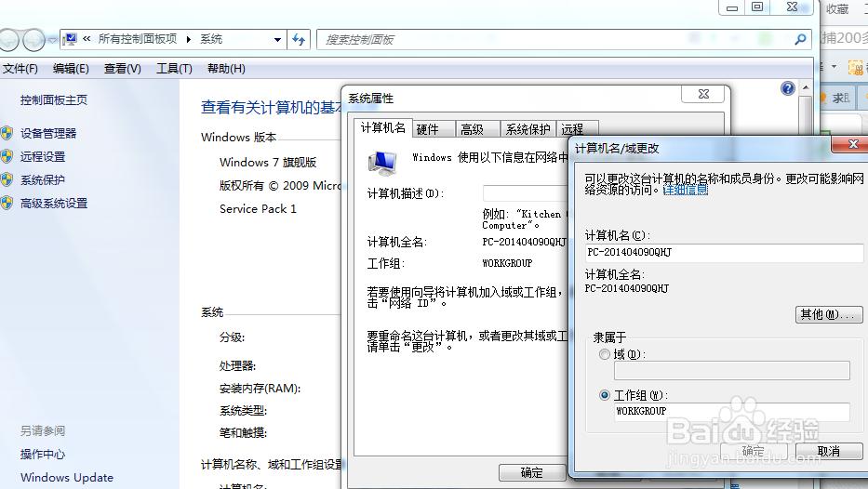This screenshot has width=868, height=489.
Task: Click the WORKGROUP workgroup input field
Action: [x=732, y=411]
